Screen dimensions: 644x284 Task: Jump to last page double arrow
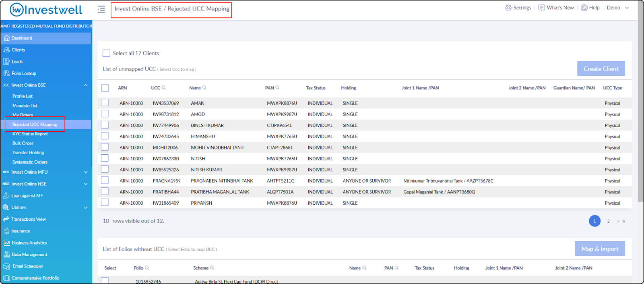[x=624, y=221]
